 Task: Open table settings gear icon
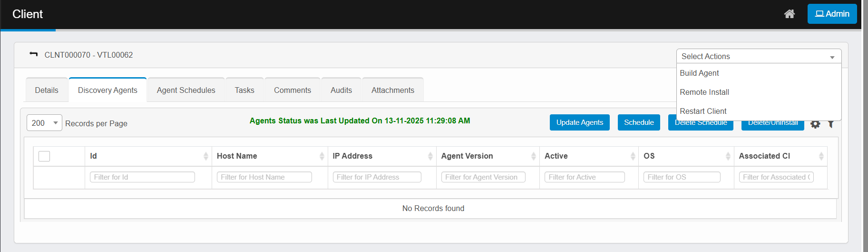pos(815,124)
